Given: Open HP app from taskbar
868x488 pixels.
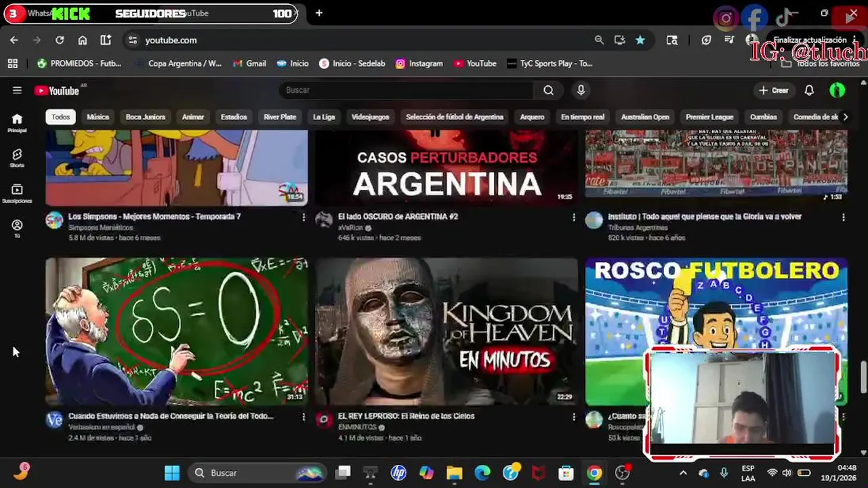Looking at the screenshot, I should point(398,472).
